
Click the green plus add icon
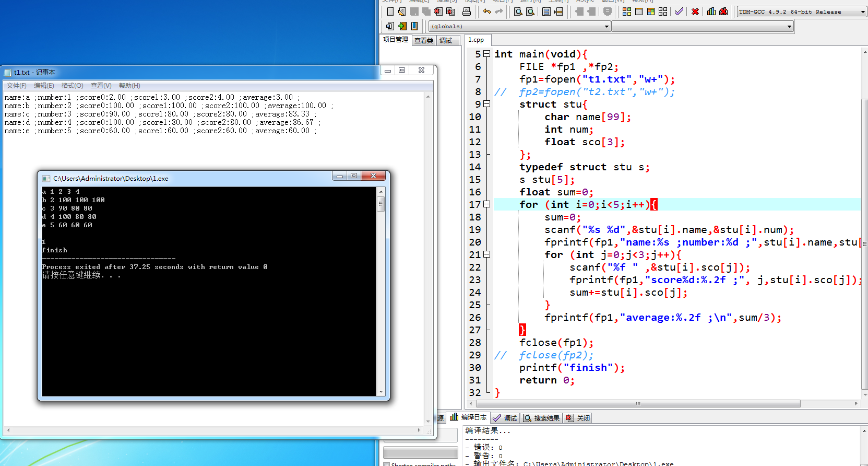coord(402,26)
